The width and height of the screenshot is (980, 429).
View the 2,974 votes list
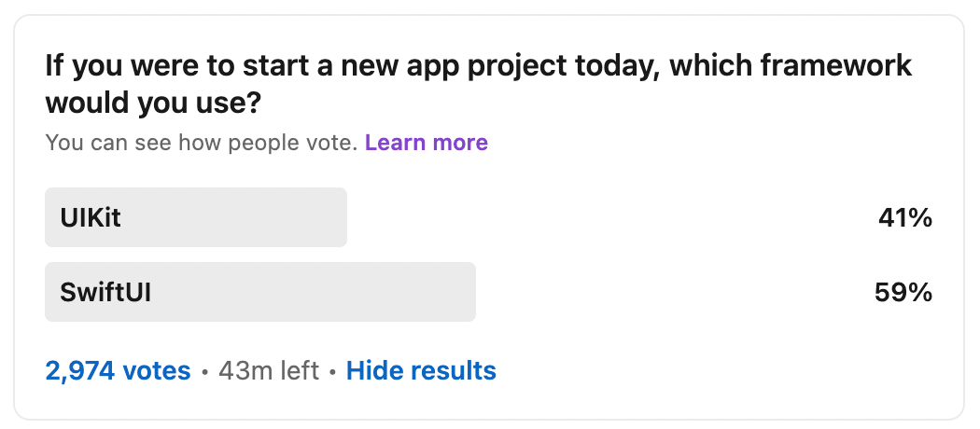coord(119,370)
